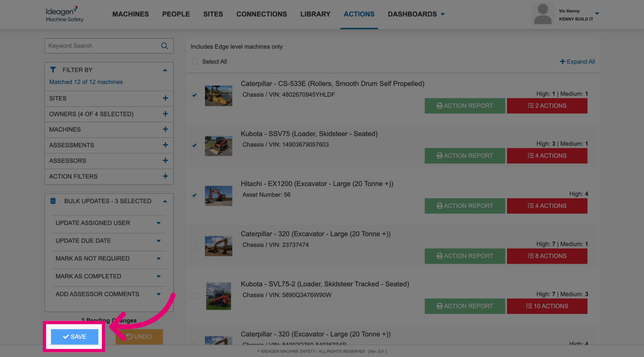Expand the Assessments filter plus icon
Image resolution: width=644 pixels, height=357 pixels.
[x=165, y=145]
